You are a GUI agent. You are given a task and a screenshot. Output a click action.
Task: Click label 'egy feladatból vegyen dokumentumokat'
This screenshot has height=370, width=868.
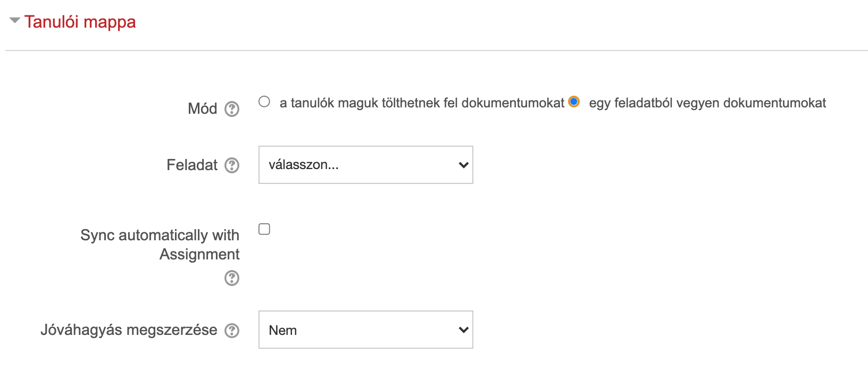[x=707, y=103]
